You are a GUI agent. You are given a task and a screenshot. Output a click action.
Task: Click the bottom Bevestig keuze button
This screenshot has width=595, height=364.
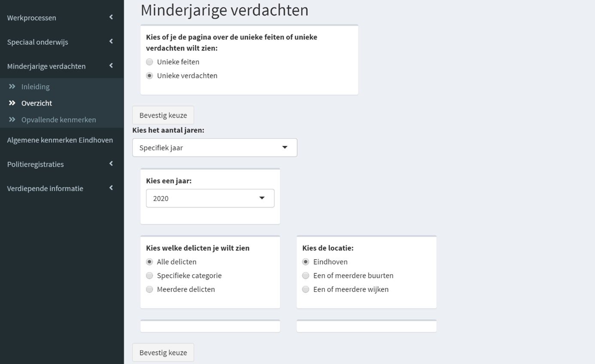coord(163,352)
